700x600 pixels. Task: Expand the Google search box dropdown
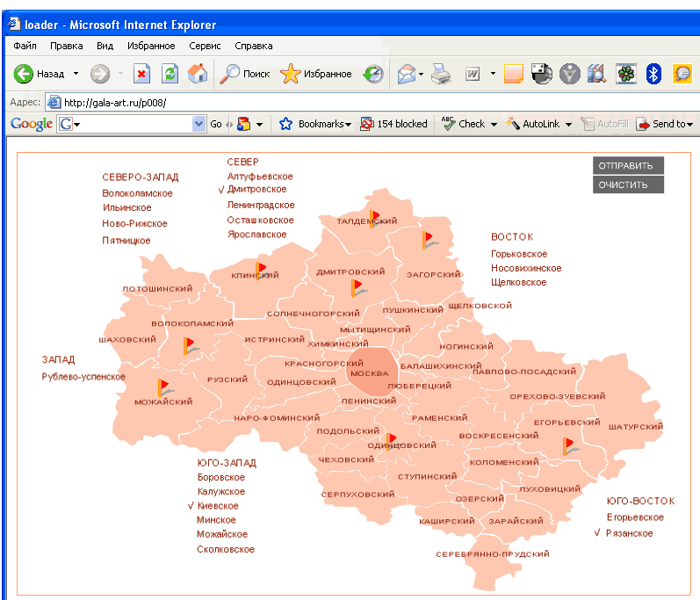tap(198, 124)
